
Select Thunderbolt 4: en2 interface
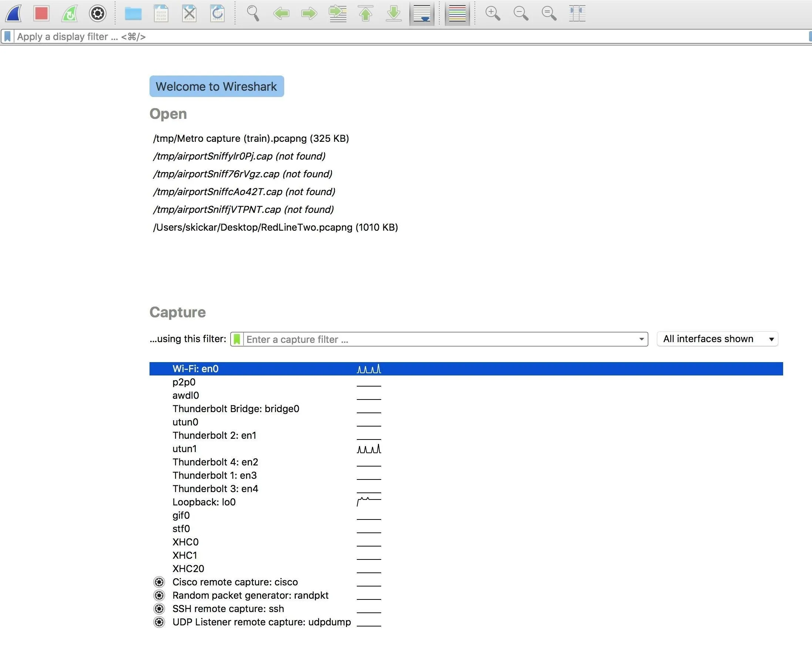coord(466,462)
